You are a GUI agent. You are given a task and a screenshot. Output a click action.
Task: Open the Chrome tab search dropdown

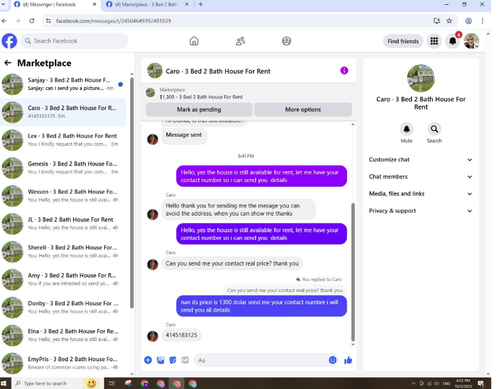point(3,5)
